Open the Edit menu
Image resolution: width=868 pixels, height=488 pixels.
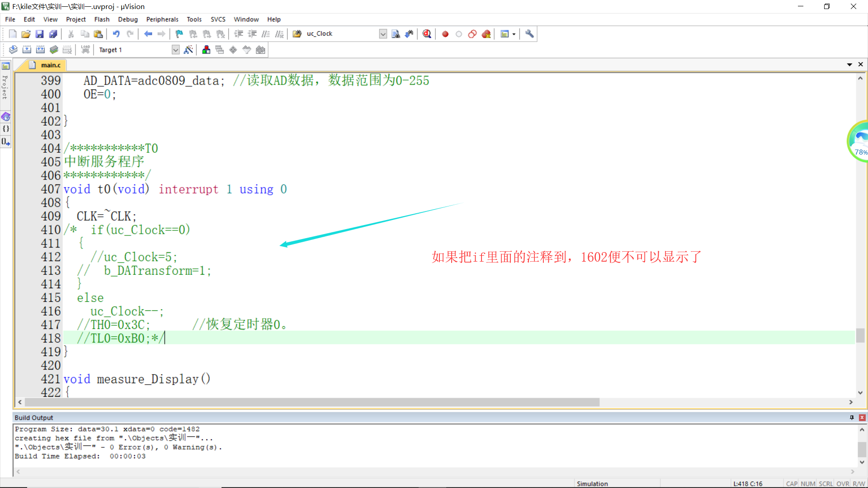point(29,19)
